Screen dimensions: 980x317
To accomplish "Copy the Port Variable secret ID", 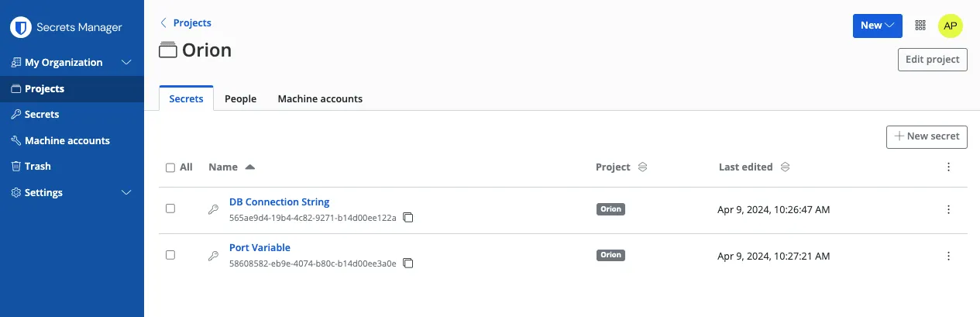I will [408, 264].
